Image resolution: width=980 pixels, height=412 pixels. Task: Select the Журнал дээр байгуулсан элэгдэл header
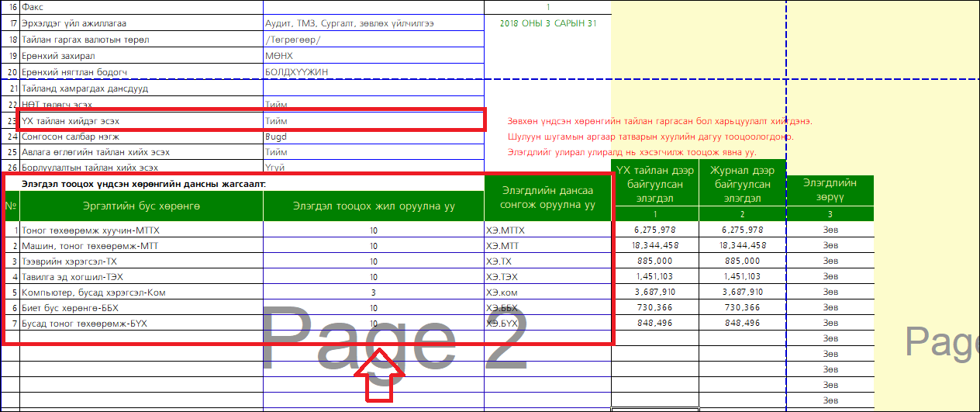pos(743,184)
